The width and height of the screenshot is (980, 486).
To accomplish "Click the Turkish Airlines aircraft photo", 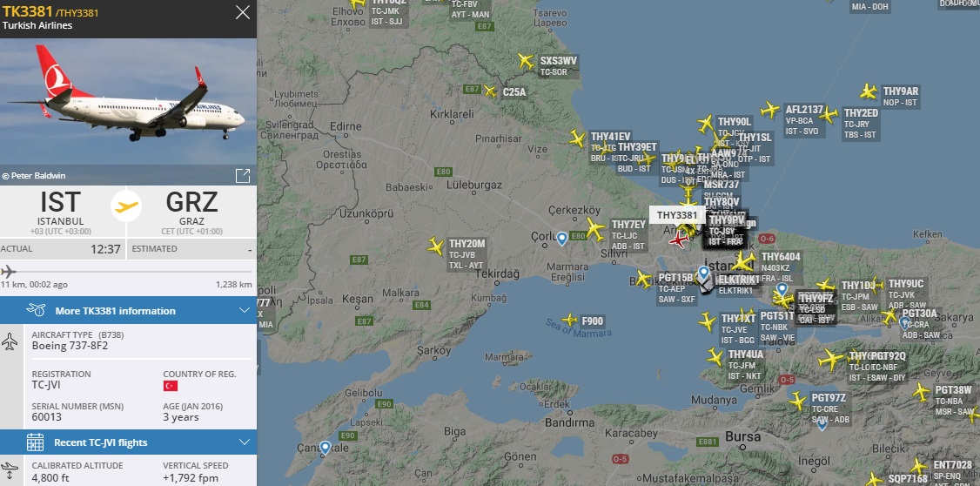I will point(128,103).
